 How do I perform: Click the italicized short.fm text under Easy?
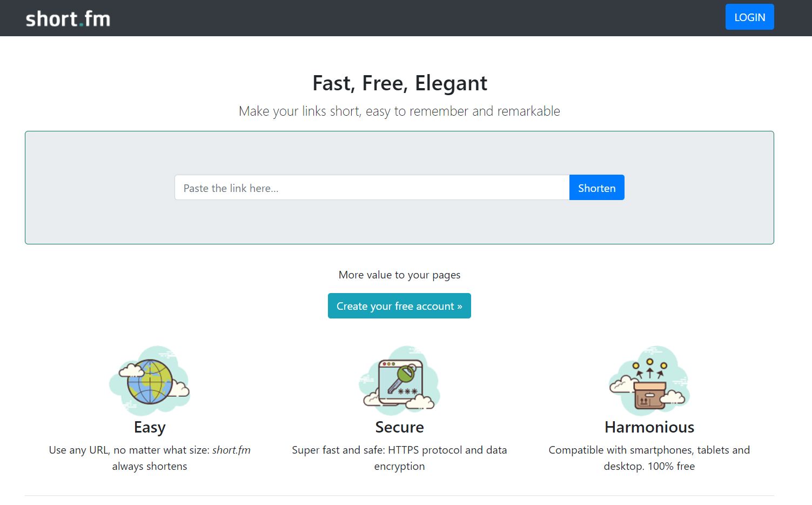click(231, 450)
